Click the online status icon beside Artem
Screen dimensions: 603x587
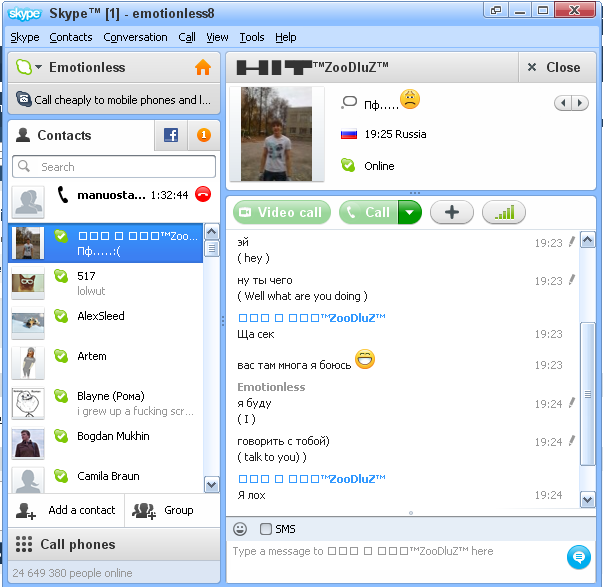coord(61,356)
